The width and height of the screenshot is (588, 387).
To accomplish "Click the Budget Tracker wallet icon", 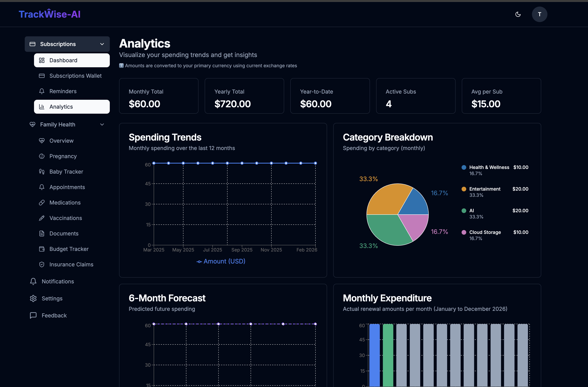I will pos(42,249).
